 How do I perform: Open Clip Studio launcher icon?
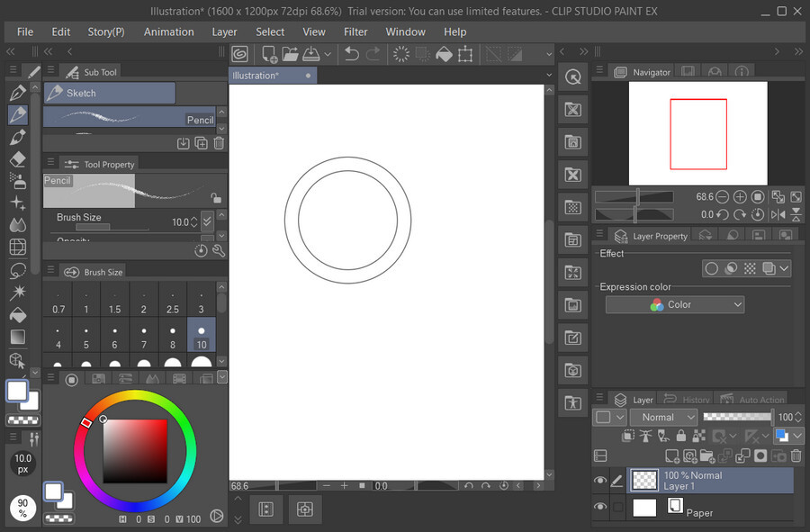[x=239, y=54]
